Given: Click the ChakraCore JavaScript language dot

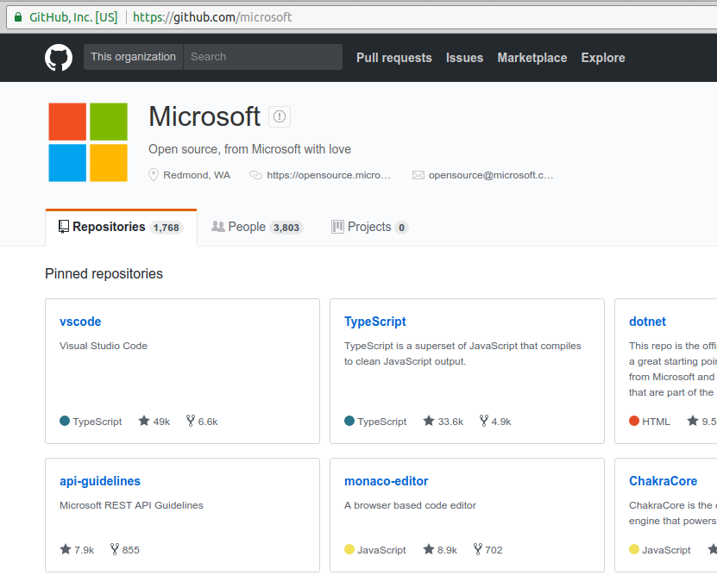Looking at the screenshot, I should click(x=634, y=549).
